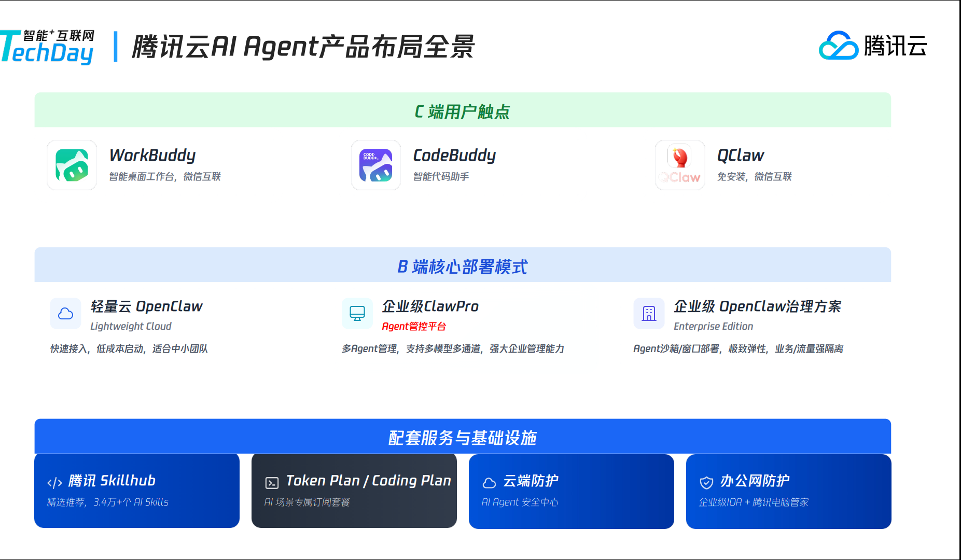This screenshot has width=961, height=560.
Task: Click the 智能桌面工作台，微信互联 subtitle
Action: click(165, 177)
